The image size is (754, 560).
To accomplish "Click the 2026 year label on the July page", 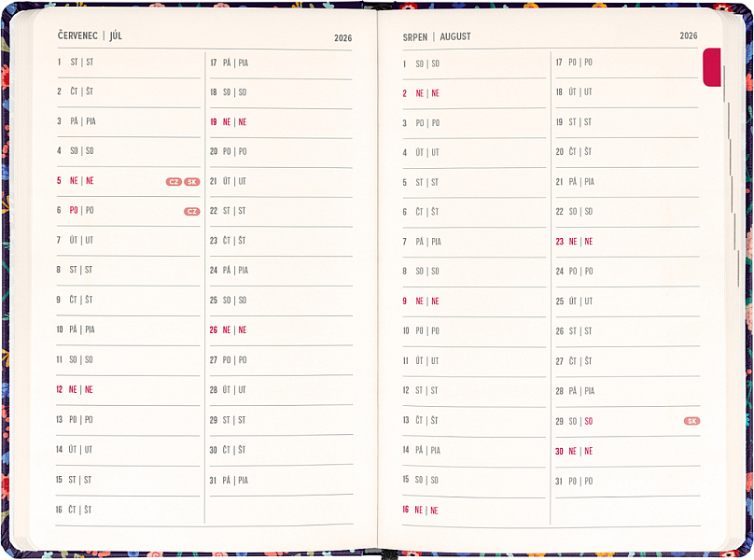I will (x=342, y=38).
